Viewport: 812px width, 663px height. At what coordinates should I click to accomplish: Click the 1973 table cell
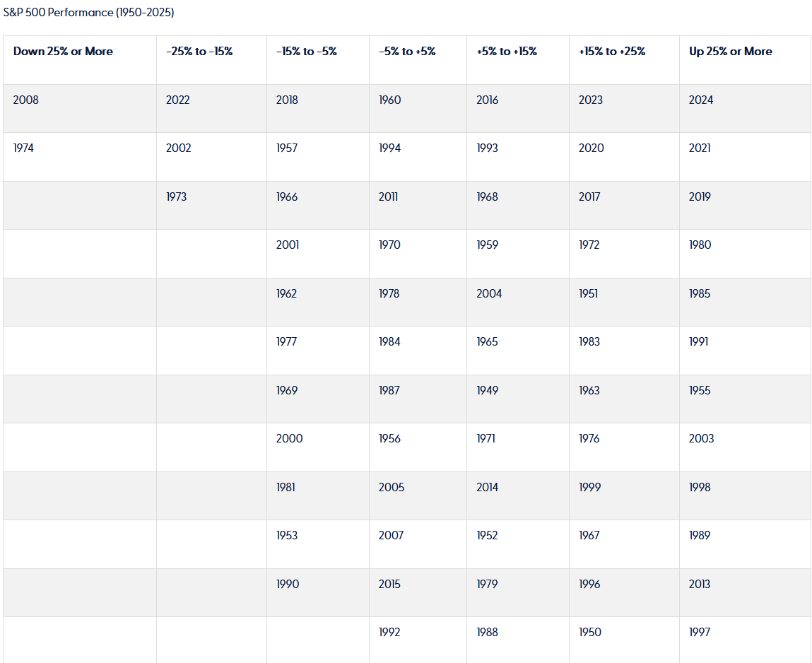click(x=177, y=197)
